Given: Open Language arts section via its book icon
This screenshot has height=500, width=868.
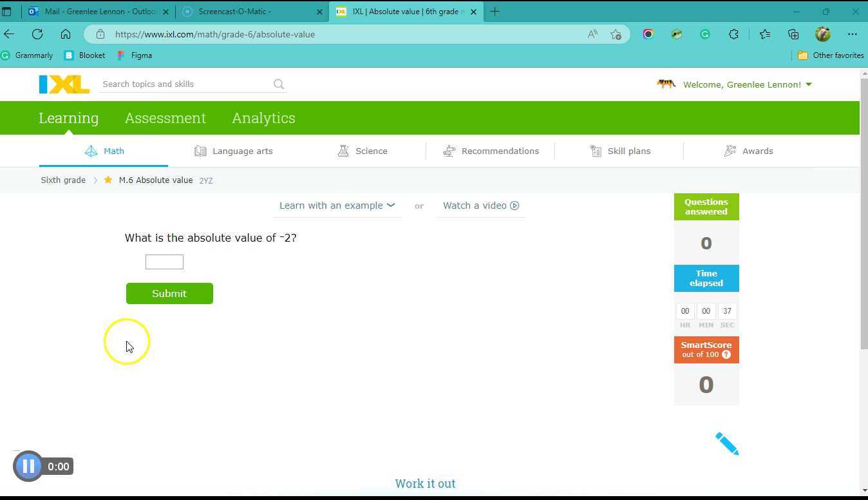Looking at the screenshot, I should [200, 151].
